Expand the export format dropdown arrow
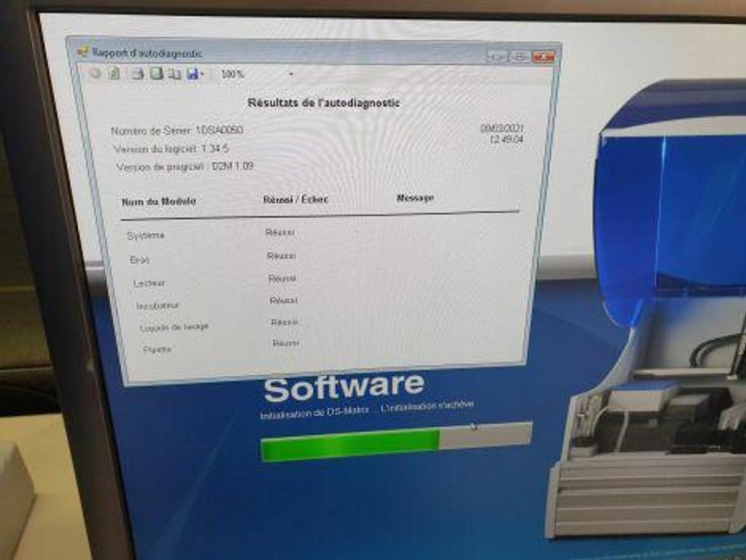The image size is (746, 560). tap(202, 75)
